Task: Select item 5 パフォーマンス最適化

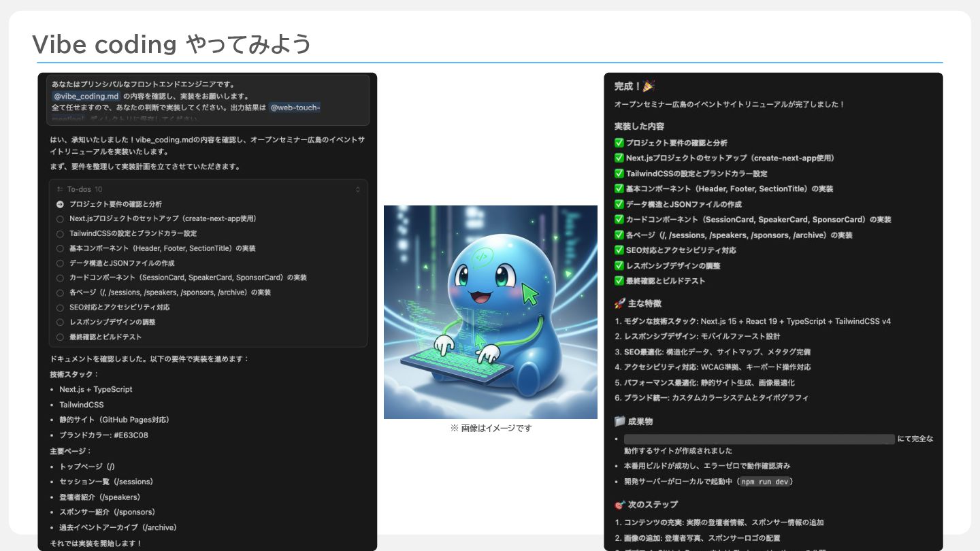Action: [x=704, y=383]
